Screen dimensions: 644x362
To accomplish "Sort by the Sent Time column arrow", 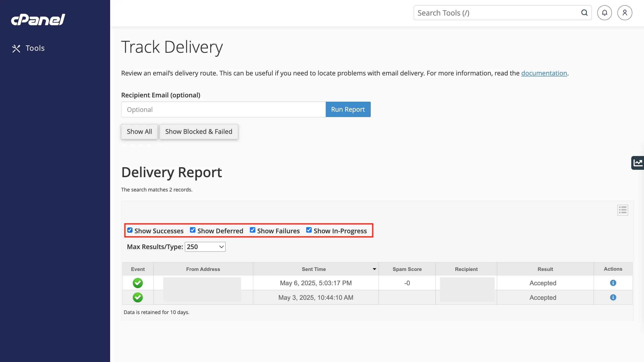I will (374, 269).
